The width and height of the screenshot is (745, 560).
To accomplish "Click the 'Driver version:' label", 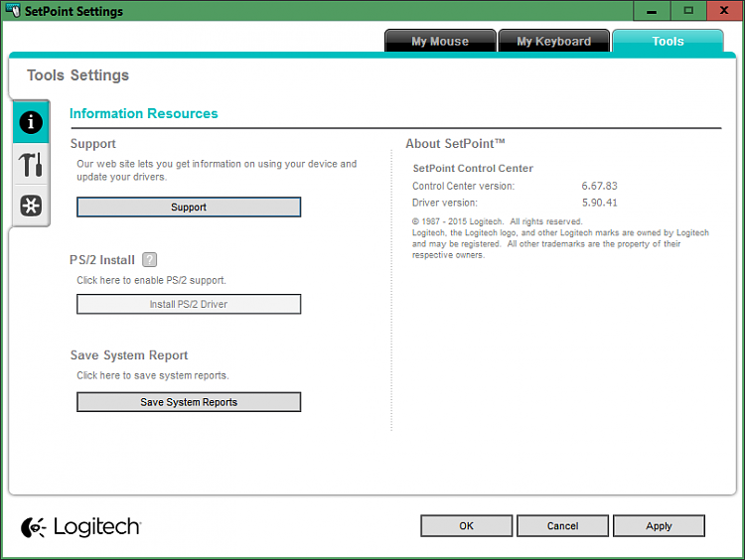I will (445, 203).
